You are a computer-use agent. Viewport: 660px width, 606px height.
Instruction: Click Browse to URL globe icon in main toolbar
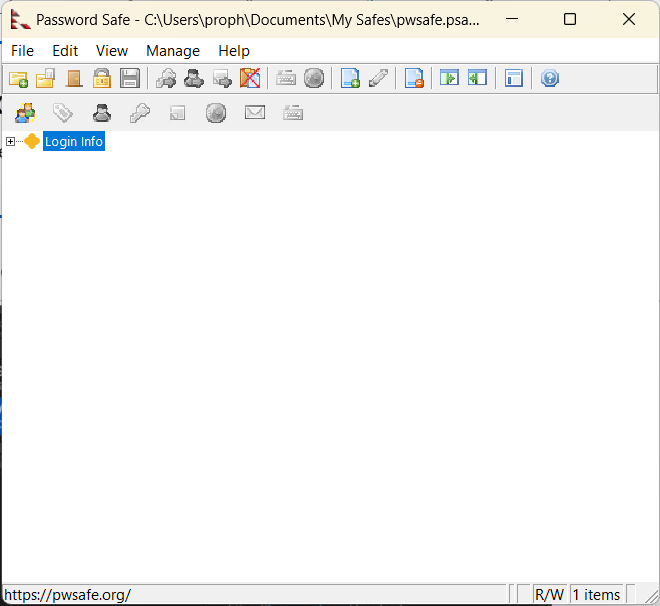[x=314, y=78]
